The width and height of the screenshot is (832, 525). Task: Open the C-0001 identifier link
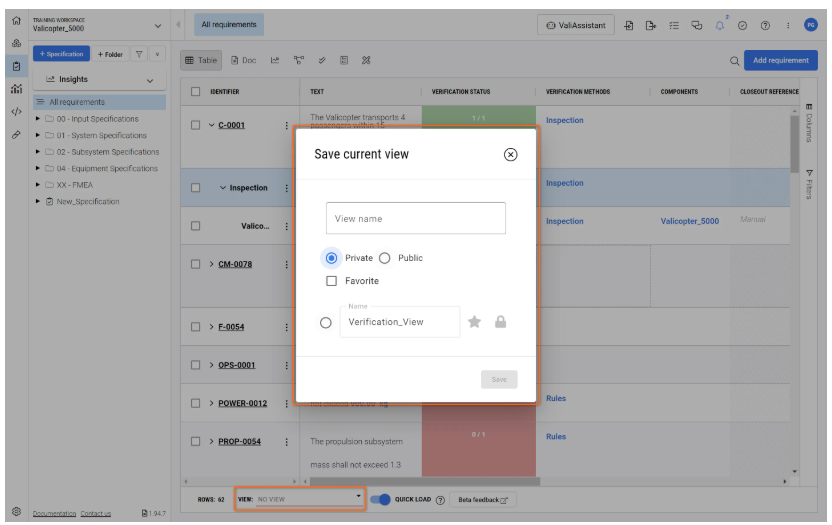(x=231, y=125)
